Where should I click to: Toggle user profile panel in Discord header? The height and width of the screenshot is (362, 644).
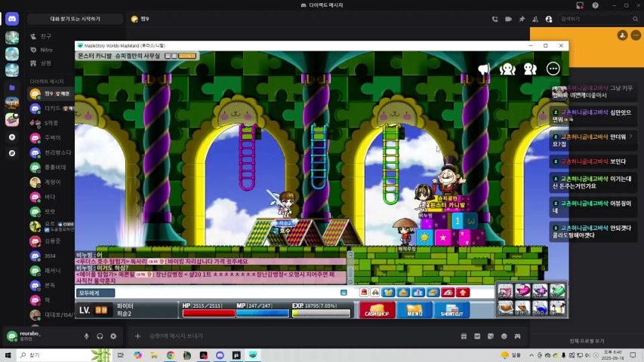(549, 19)
